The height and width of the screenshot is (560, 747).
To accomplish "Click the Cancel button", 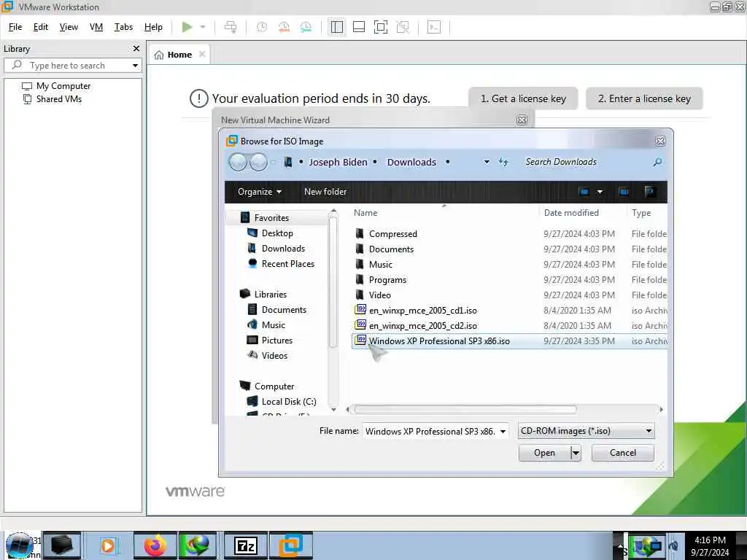I will pos(623,453).
